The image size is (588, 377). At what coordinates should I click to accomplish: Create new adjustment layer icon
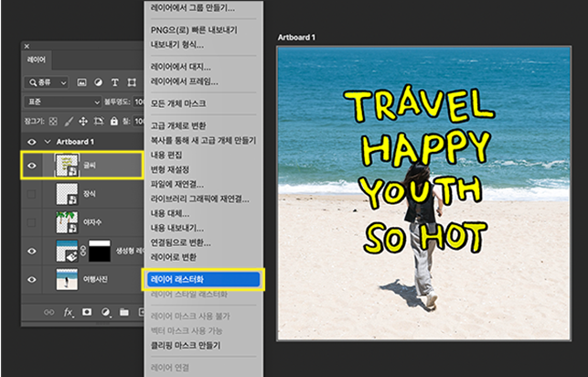pyautogui.click(x=106, y=312)
